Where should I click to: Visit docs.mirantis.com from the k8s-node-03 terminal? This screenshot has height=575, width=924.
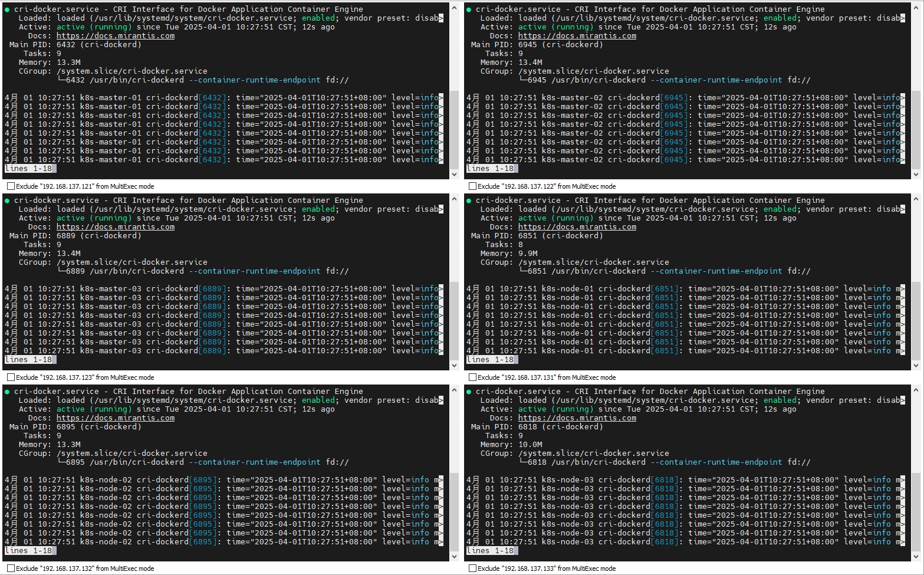[x=577, y=418]
